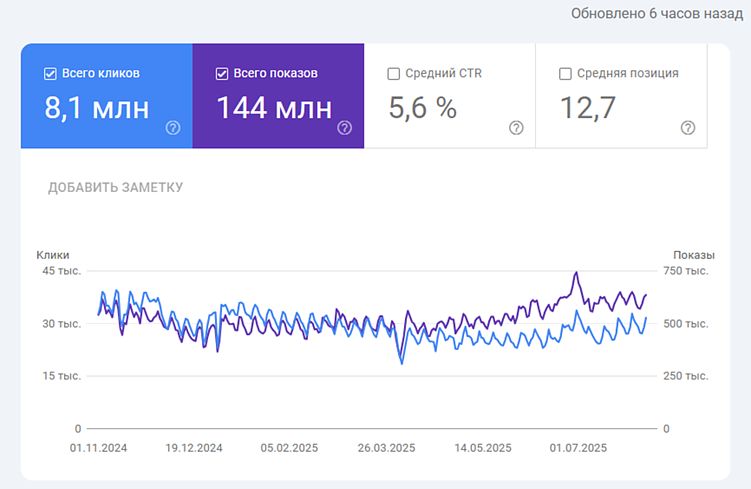Click the 01.11.2024 date label

(x=98, y=447)
